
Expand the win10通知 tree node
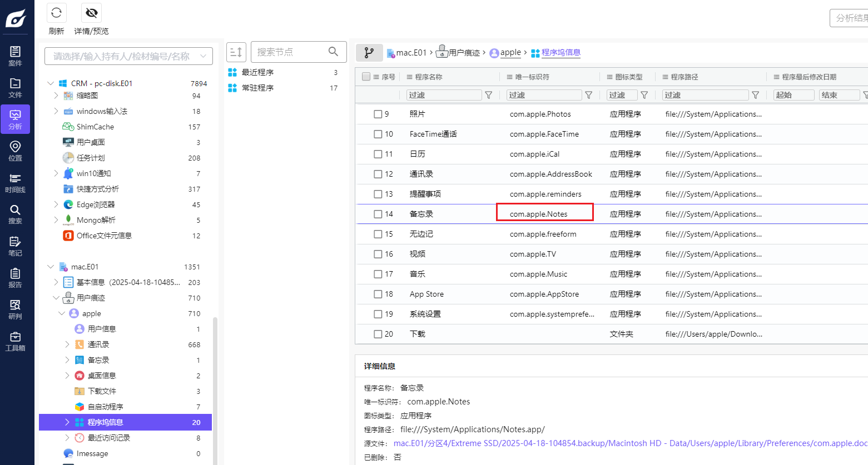pos(56,173)
